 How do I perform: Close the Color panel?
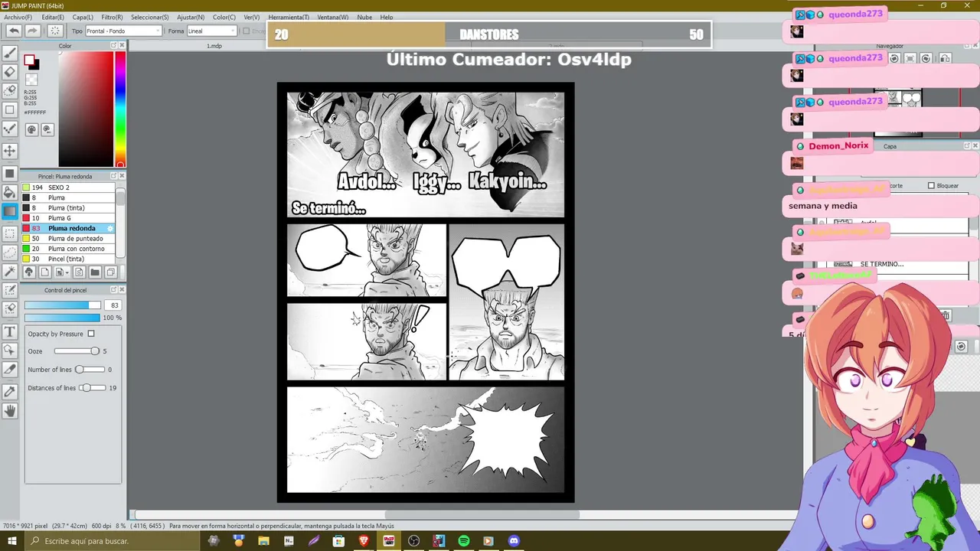[122, 46]
